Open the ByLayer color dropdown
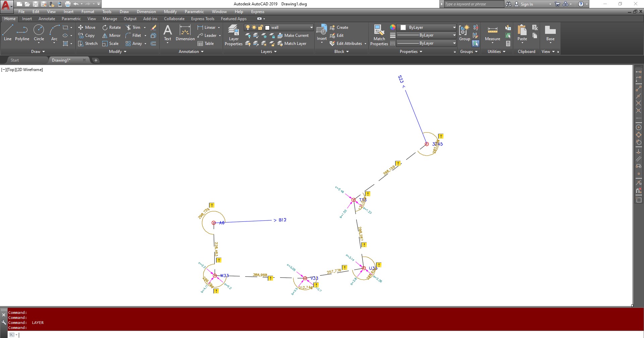Screen dimensions: 644x338 point(454,27)
